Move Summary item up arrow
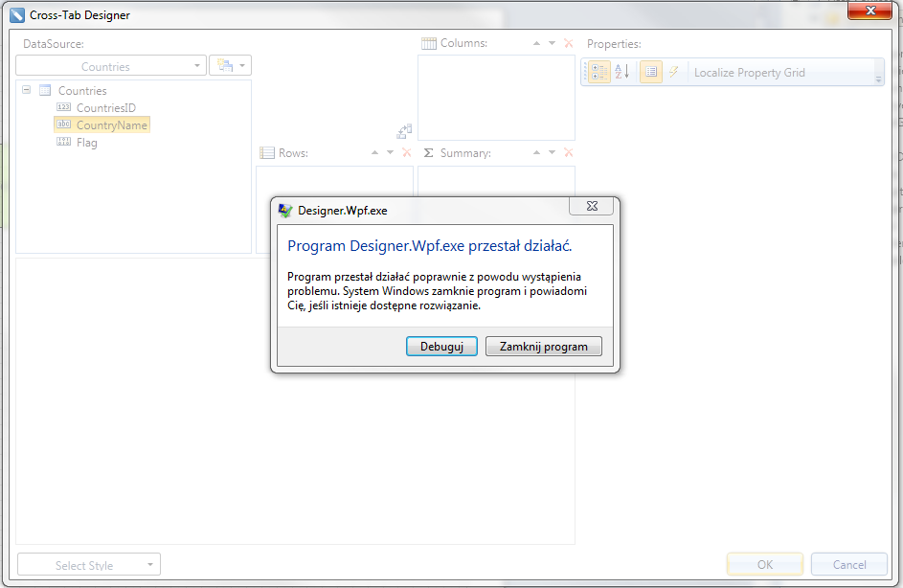The height and width of the screenshot is (588, 903). pyautogui.click(x=537, y=152)
